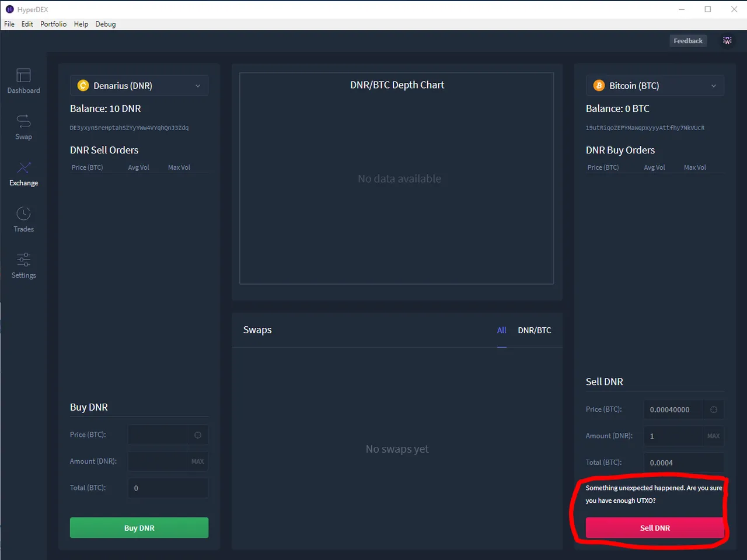747x560 pixels.
Task: Expand the Denarius (DNR) currency dropdown
Action: [x=139, y=86]
